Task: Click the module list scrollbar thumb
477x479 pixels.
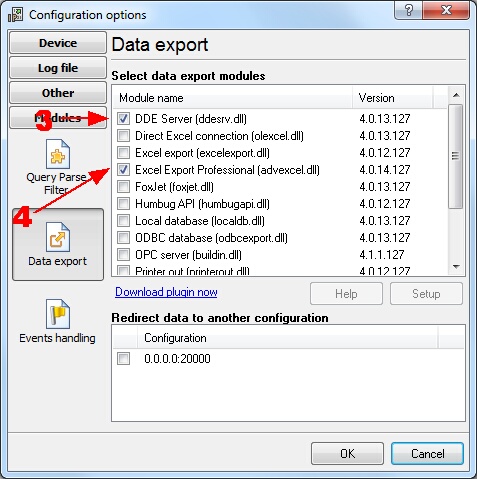Action: click(456, 156)
